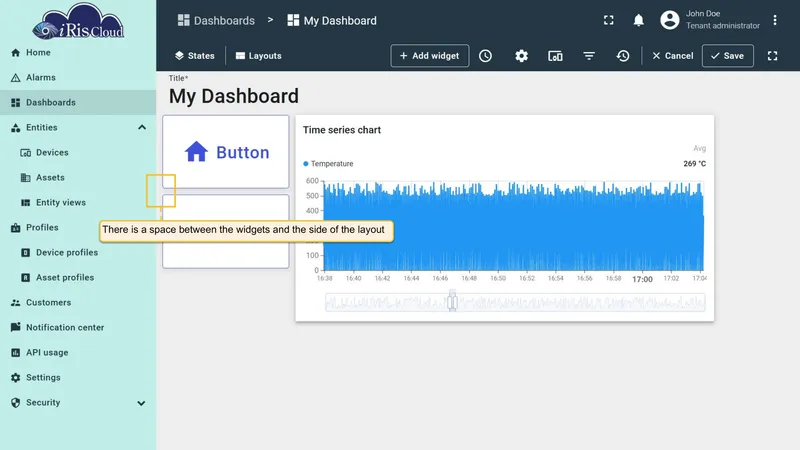The height and width of the screenshot is (450, 800).
Task: Click the chart zoom slider handle
Action: [452, 301]
